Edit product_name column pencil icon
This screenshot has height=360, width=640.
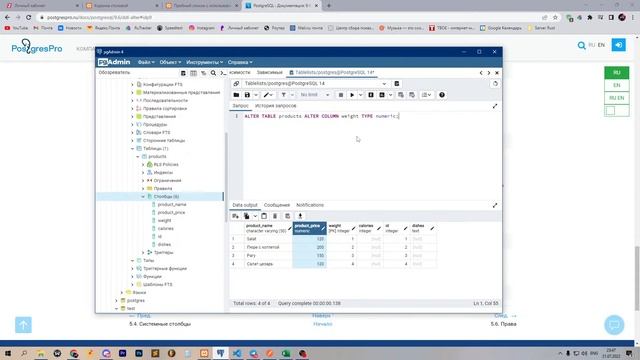(x=290, y=228)
